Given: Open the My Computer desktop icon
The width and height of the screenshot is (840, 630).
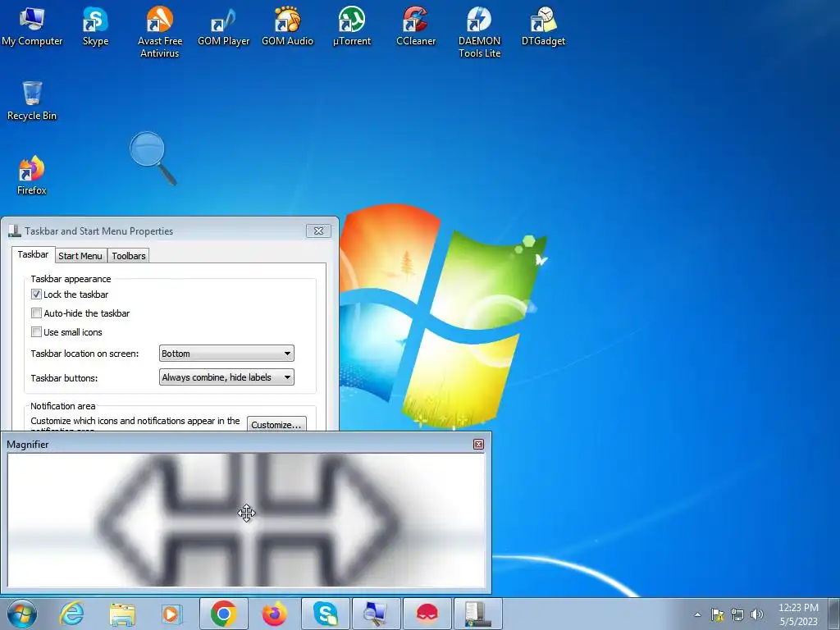Looking at the screenshot, I should (32, 26).
